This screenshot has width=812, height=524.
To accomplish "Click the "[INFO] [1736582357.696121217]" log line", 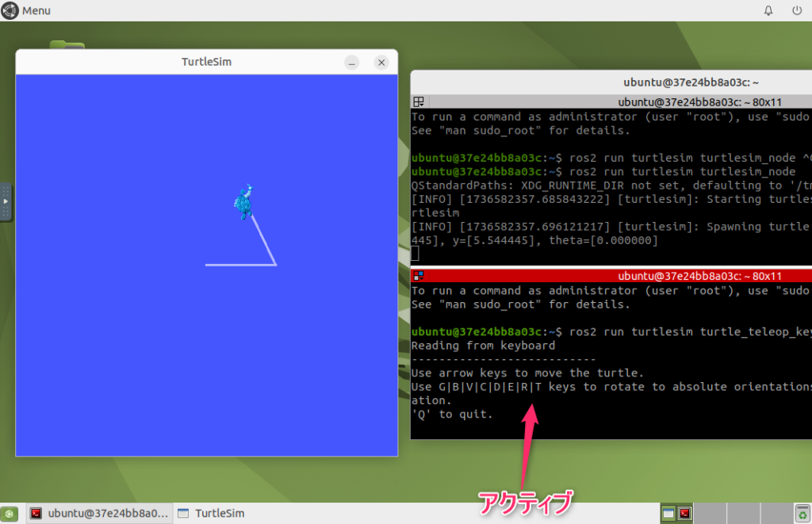I will point(611,226).
